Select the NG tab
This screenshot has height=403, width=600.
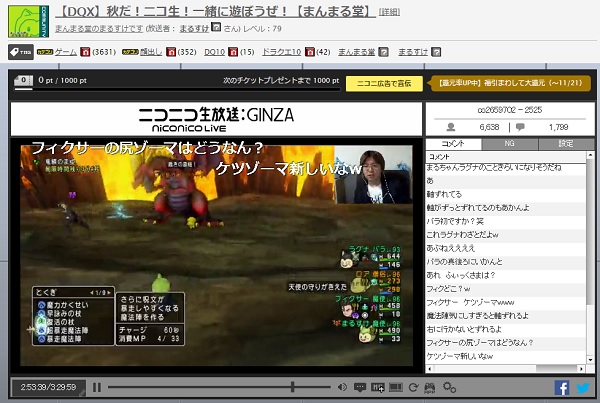(x=509, y=144)
